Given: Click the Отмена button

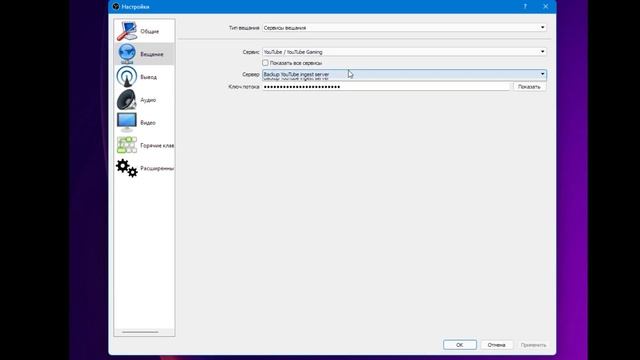Looking at the screenshot, I should click(496, 345).
